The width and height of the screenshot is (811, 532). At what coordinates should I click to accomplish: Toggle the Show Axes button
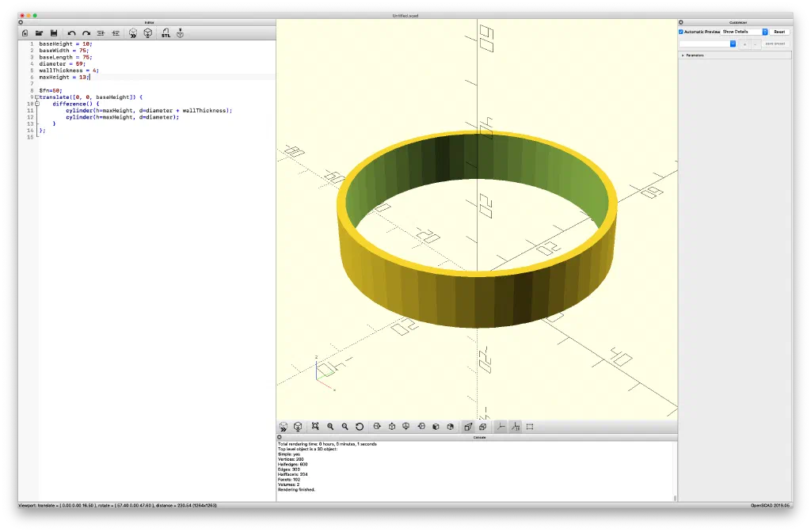pyautogui.click(x=501, y=427)
